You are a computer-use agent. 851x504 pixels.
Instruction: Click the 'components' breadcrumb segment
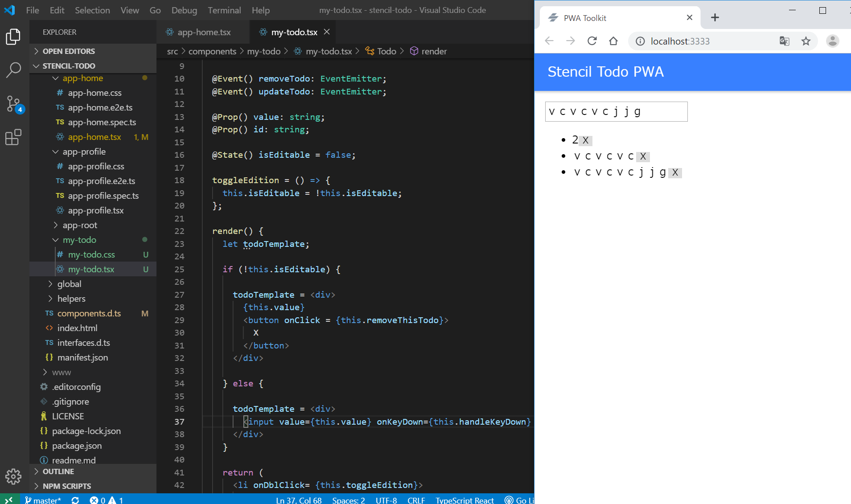tap(212, 51)
